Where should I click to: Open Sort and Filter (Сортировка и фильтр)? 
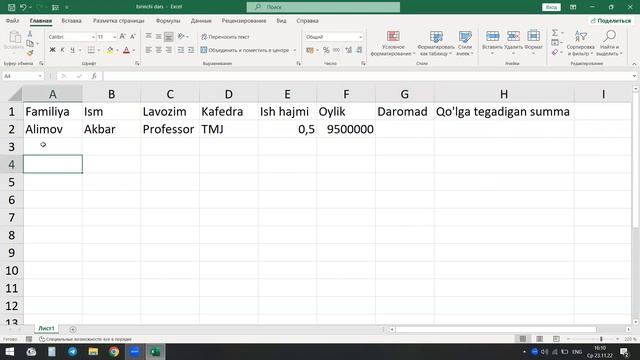point(580,43)
